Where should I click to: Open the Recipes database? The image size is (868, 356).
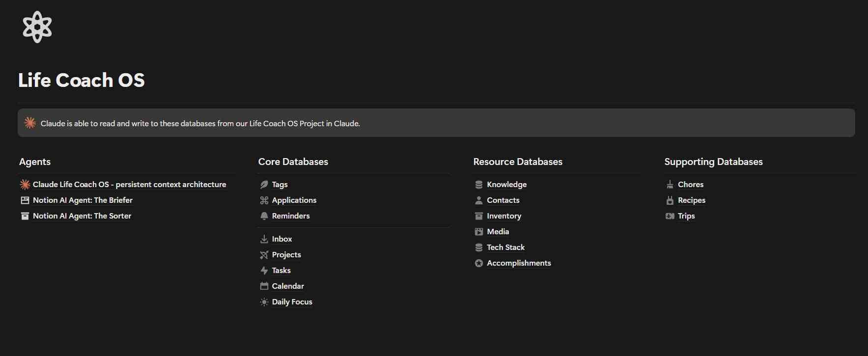691,200
